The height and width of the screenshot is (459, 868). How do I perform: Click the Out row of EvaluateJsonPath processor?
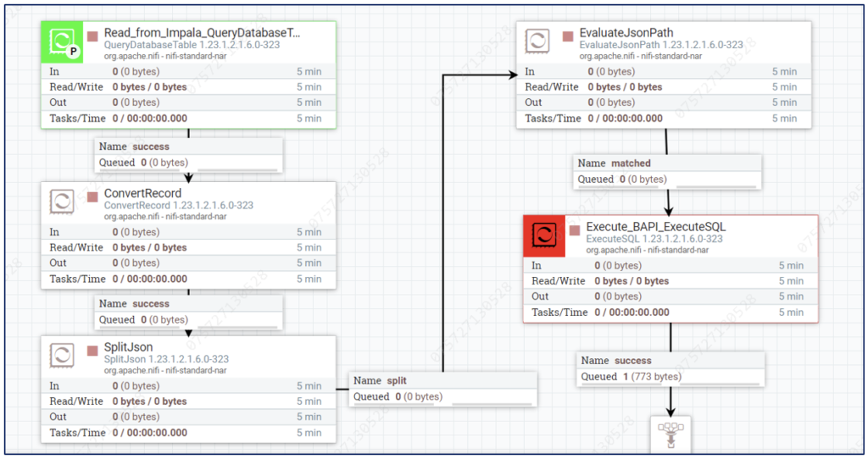(x=664, y=102)
